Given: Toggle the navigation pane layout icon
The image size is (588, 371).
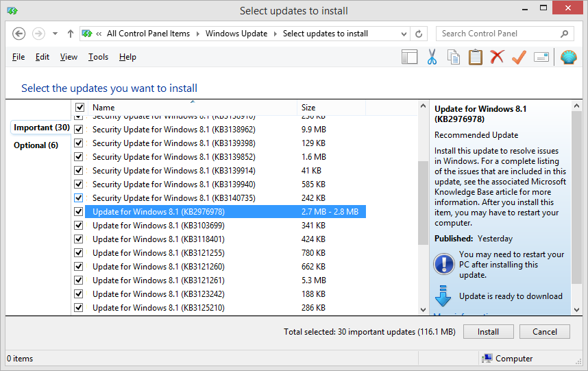Looking at the screenshot, I should 409,57.
